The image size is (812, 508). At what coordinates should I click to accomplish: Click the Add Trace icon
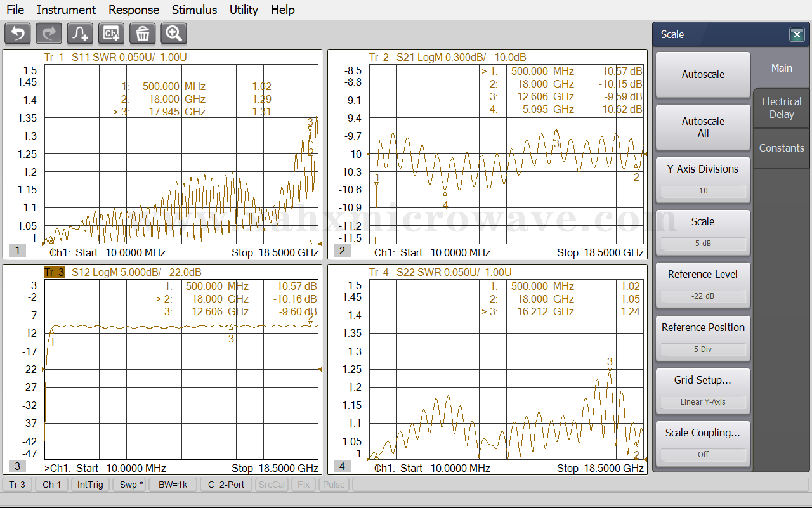point(80,34)
